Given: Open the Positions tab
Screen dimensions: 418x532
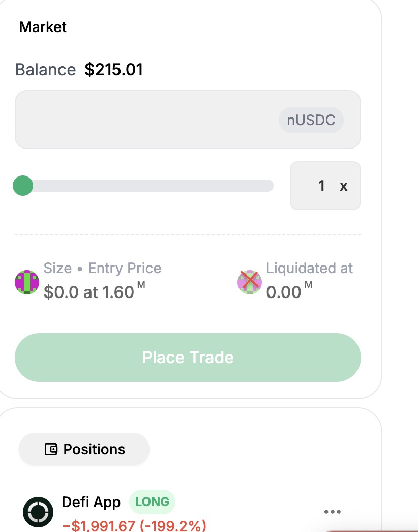Looking at the screenshot, I should click(x=84, y=449).
